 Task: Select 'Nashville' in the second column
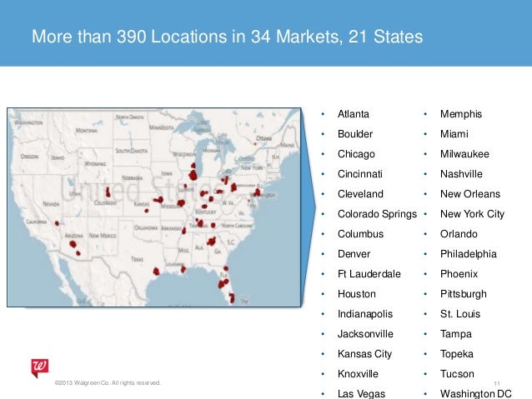tap(461, 174)
